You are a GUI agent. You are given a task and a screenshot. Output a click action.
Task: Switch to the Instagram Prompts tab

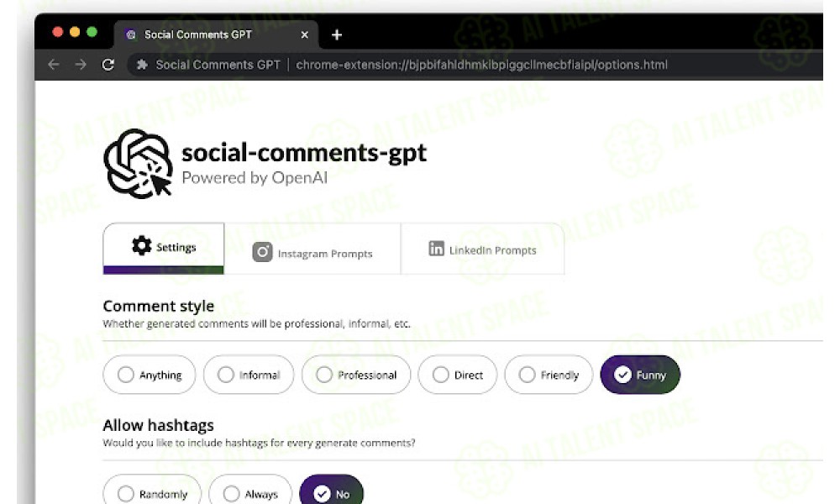[x=312, y=249]
